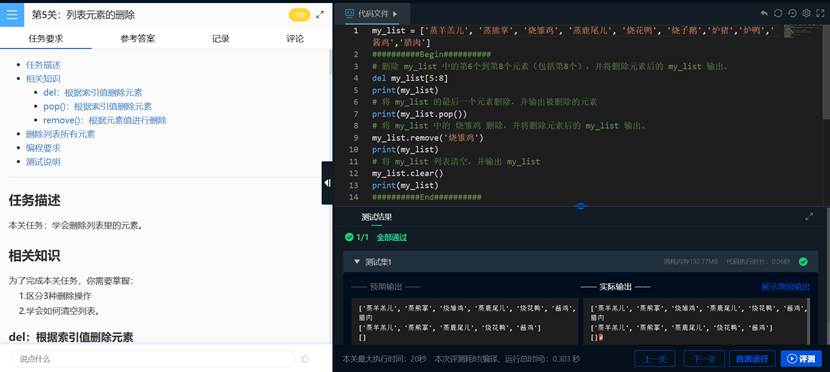830x372 pixels.
Task: Jump to pop()：根据索引值删除元素 link
Action: (97, 106)
